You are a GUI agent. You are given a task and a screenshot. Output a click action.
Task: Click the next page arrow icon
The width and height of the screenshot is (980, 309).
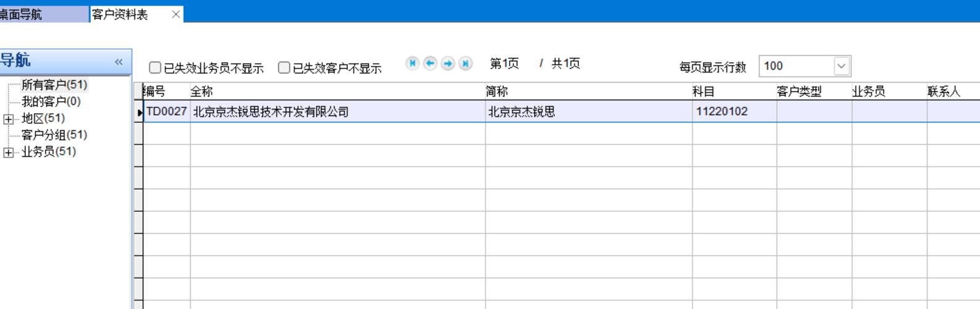[x=448, y=64]
